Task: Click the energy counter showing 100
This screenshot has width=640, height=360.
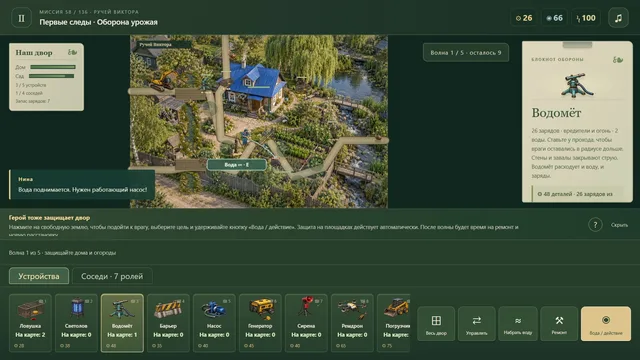Action: click(x=586, y=18)
